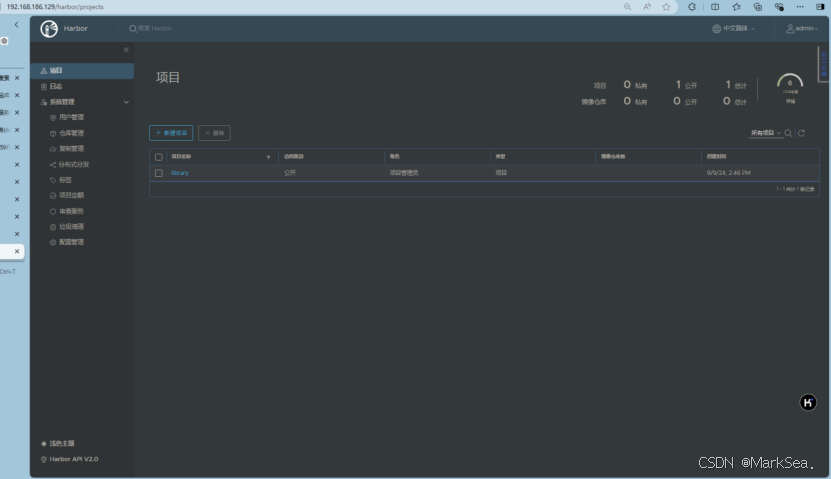Toggle the browser sidebar icon
This screenshot has height=479, width=831.
(x=820, y=7)
